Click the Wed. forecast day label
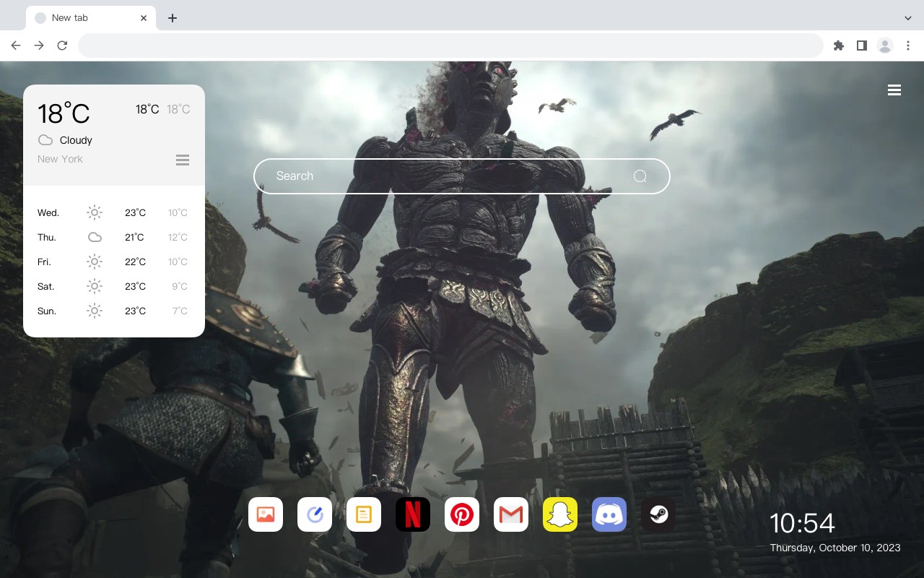This screenshot has height=578, width=924. 48,212
